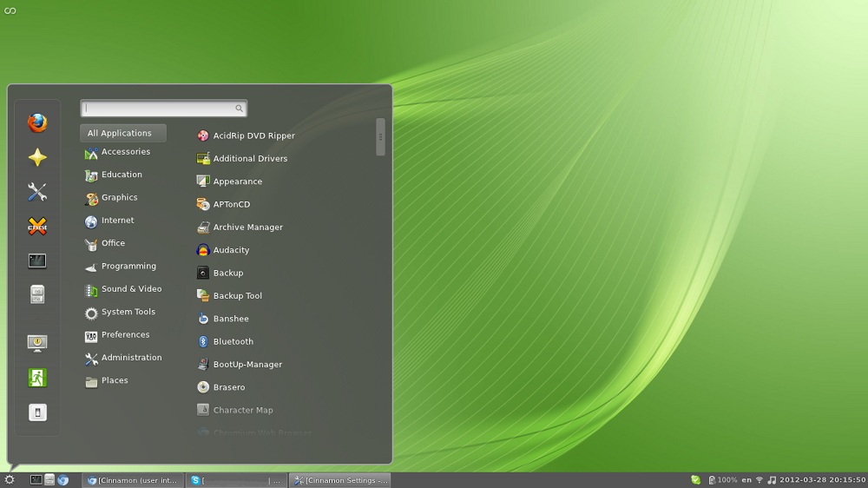Open the Accessories category

117,152
